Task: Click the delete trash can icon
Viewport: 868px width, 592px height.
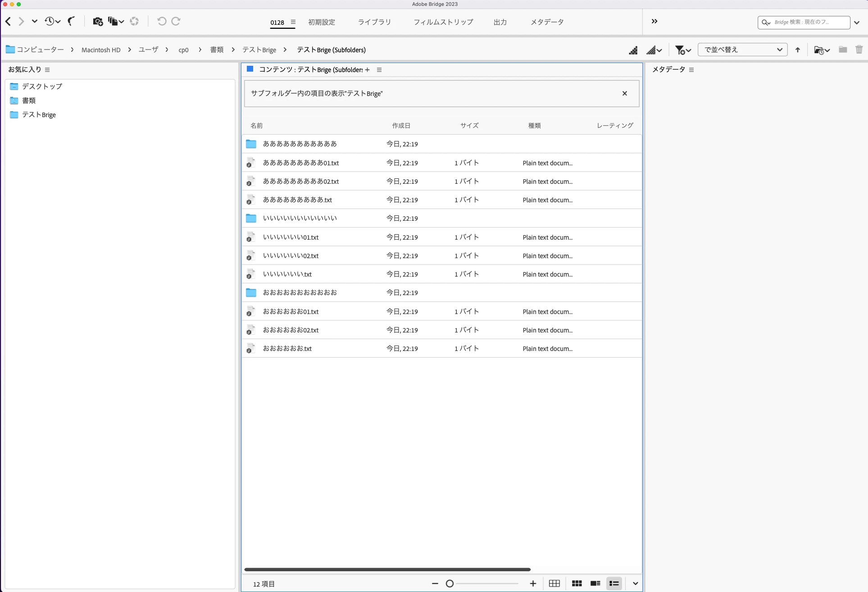Action: (859, 50)
